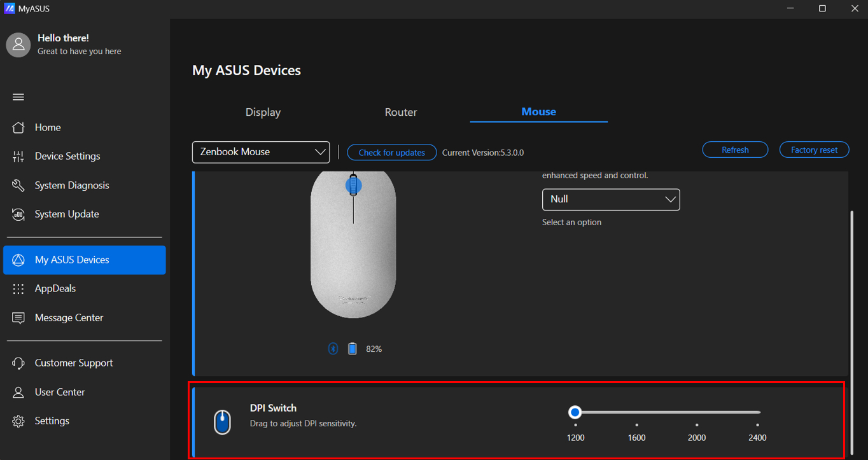The image size is (868, 460).
Task: Click the System Diagnosis wrench icon
Action: (18, 185)
